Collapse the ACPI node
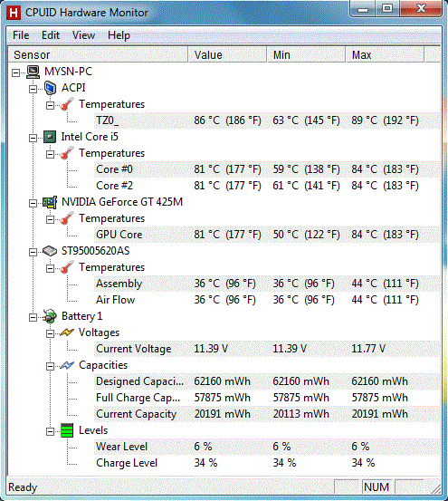 click(33, 89)
